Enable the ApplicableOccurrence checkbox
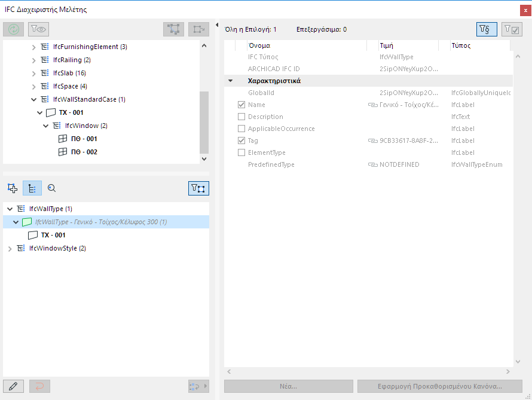Viewport: 532px width, 400px height. pyautogui.click(x=241, y=129)
